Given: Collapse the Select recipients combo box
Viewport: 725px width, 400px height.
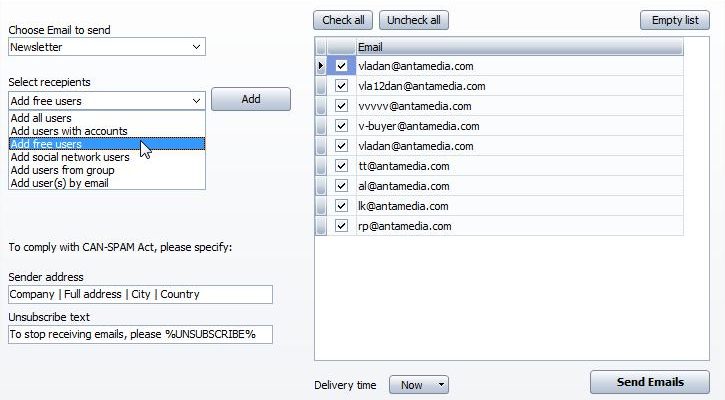Looking at the screenshot, I should point(197,101).
